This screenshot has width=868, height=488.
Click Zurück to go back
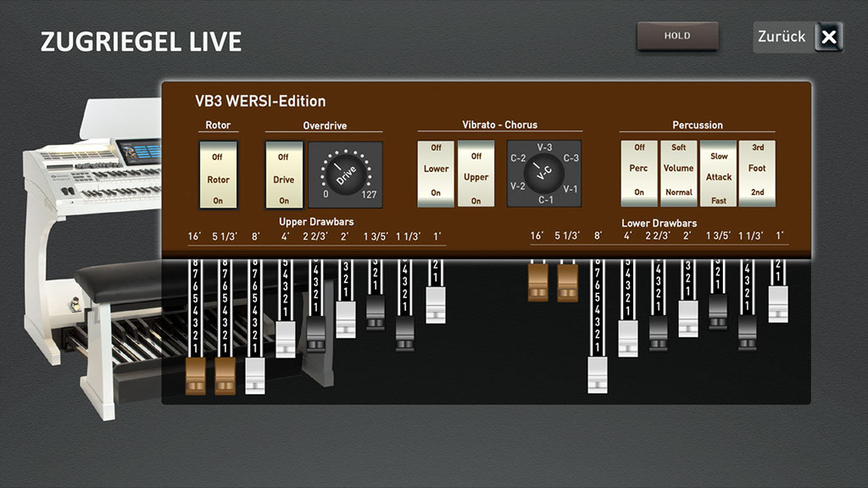pos(798,37)
